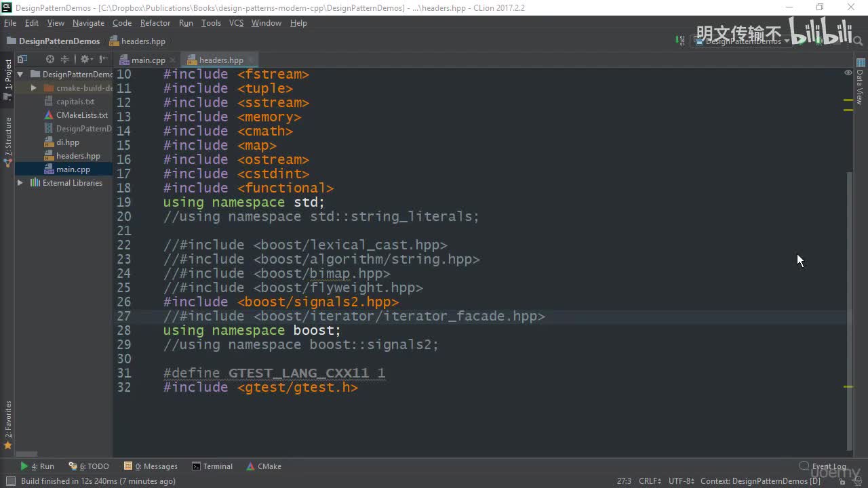Select main.cpp in project tree
The width and height of the screenshot is (868, 488).
73,169
